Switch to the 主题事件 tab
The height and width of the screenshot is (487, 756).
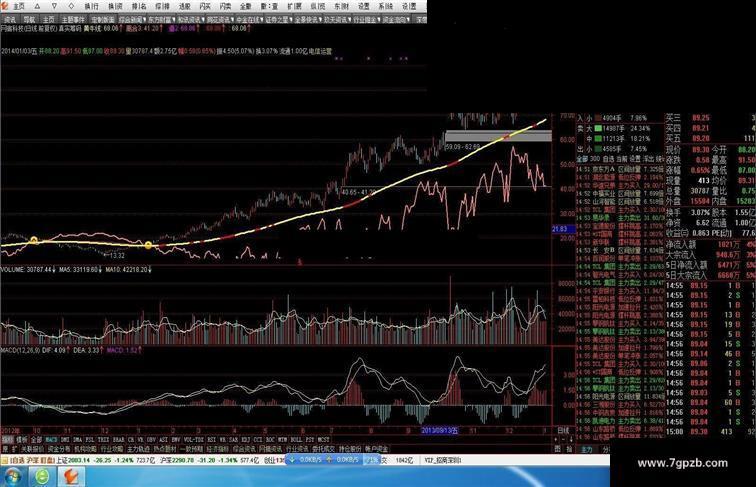(73, 19)
